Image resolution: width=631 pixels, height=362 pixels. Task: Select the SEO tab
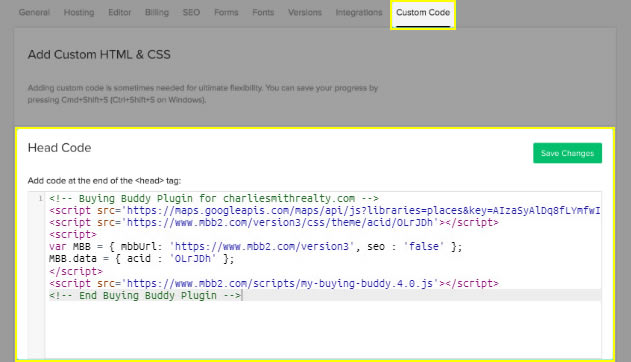pos(191,12)
